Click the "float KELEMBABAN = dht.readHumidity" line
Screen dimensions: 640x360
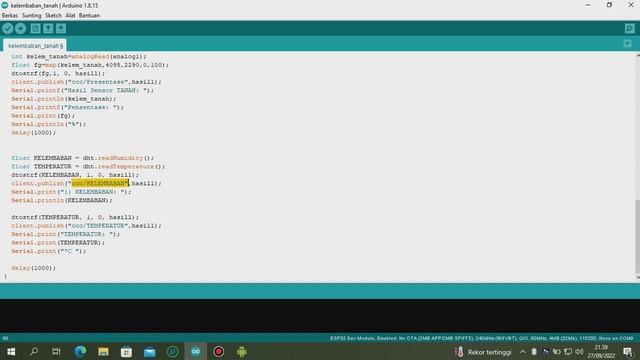tap(82, 158)
